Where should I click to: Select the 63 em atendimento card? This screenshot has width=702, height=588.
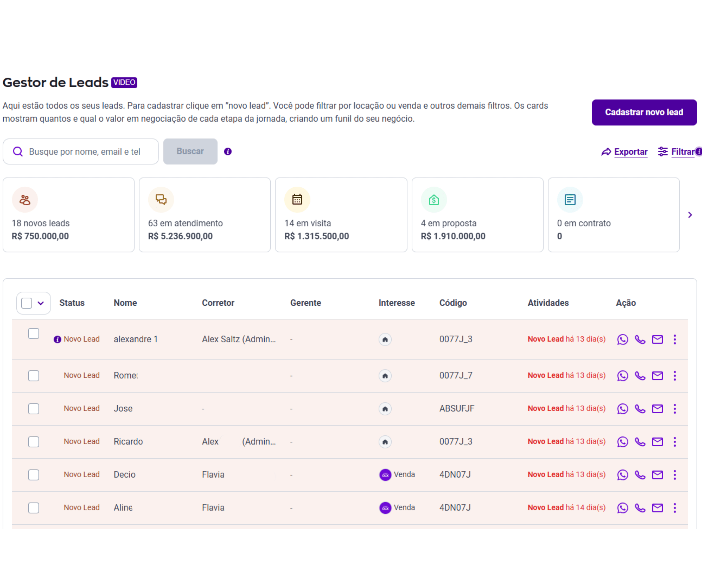click(x=205, y=215)
